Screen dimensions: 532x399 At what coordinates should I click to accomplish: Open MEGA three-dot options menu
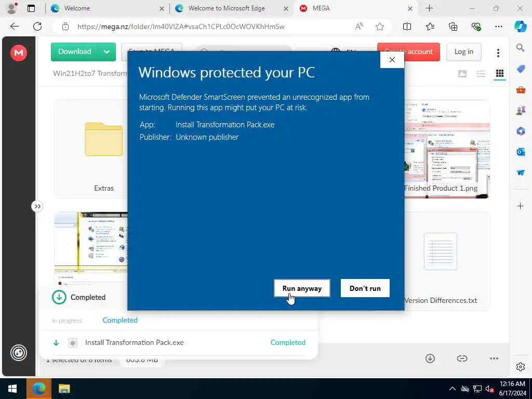498,52
